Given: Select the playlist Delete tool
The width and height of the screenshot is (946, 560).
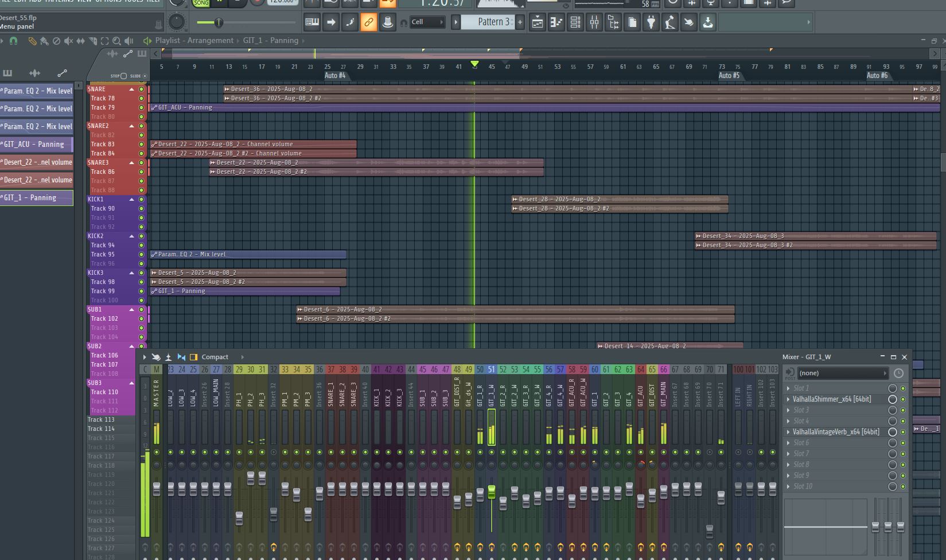Looking at the screenshot, I should click(x=56, y=41).
